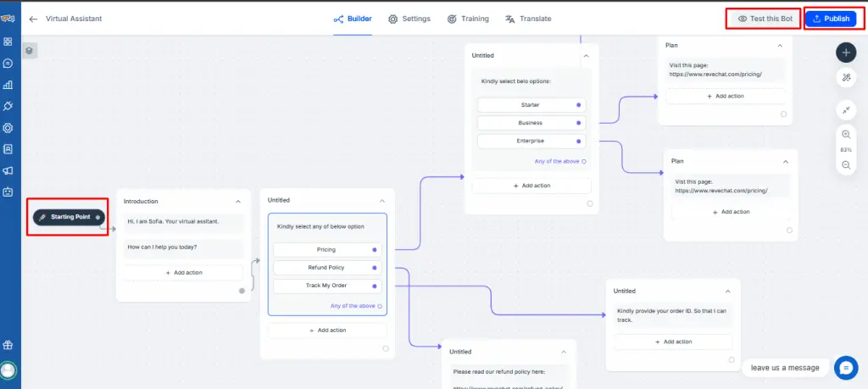Viewport: 868px width, 389px height.
Task: Collapse the Introduction card
Action: point(238,202)
